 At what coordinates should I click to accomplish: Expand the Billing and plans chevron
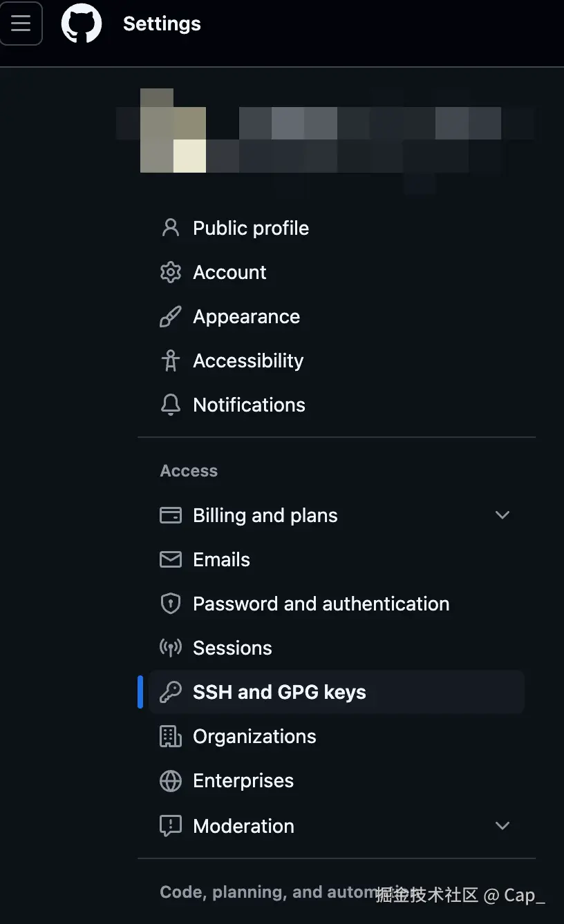click(x=502, y=515)
